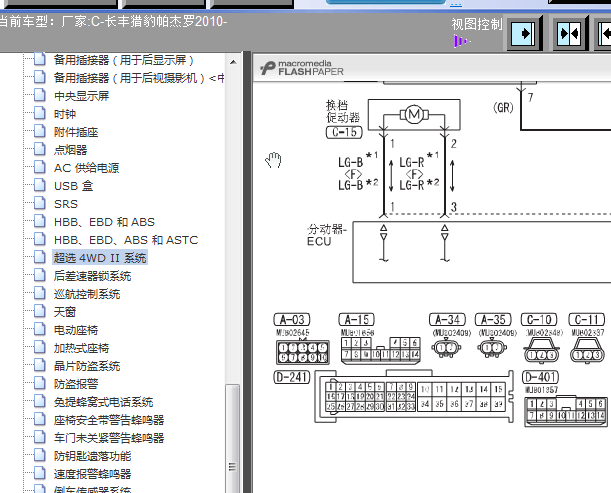Click the A-35 connector label
This screenshot has width=611, height=493.
pos(493,320)
